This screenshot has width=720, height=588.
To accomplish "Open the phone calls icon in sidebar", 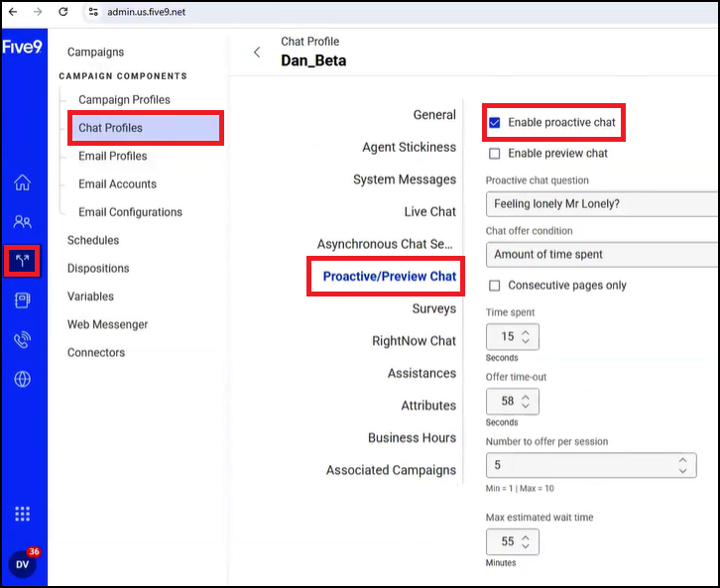I will pos(22,340).
